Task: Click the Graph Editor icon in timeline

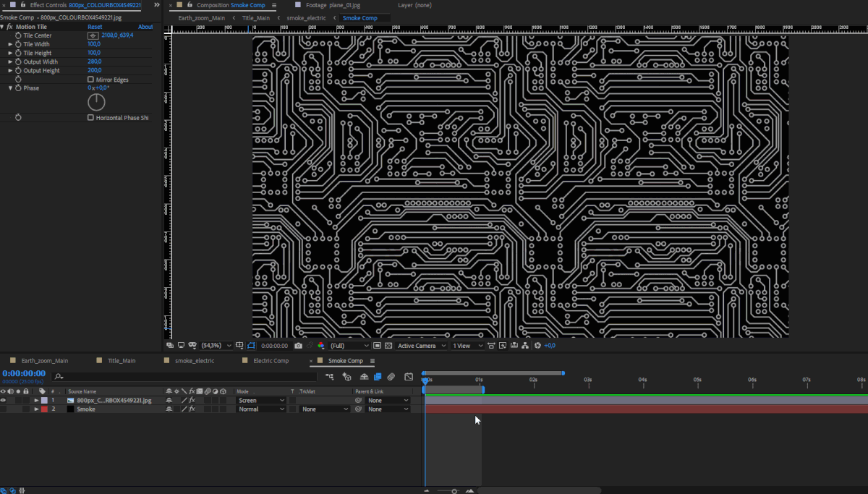Action: [x=409, y=376]
